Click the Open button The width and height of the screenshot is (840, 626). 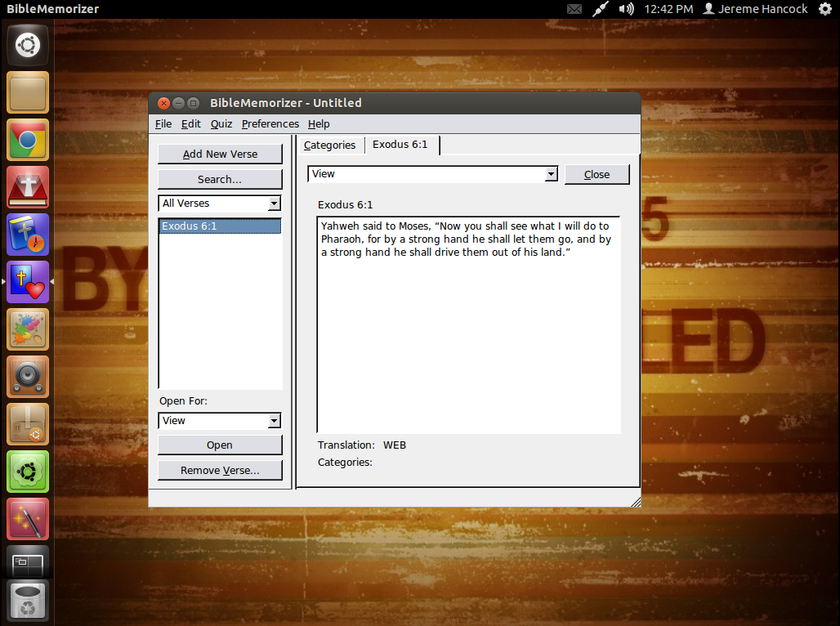tap(220, 445)
